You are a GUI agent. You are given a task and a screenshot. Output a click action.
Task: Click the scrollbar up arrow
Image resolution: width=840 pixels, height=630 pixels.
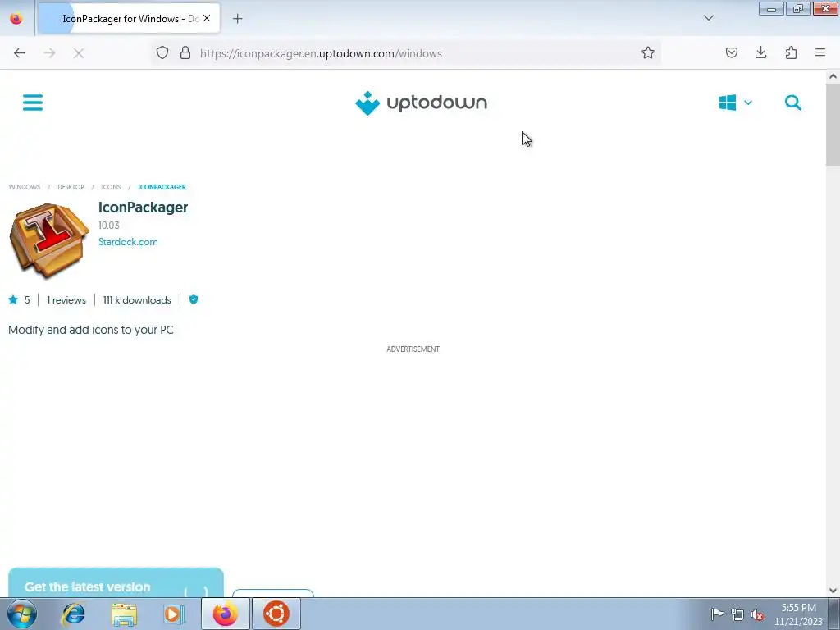pos(833,76)
